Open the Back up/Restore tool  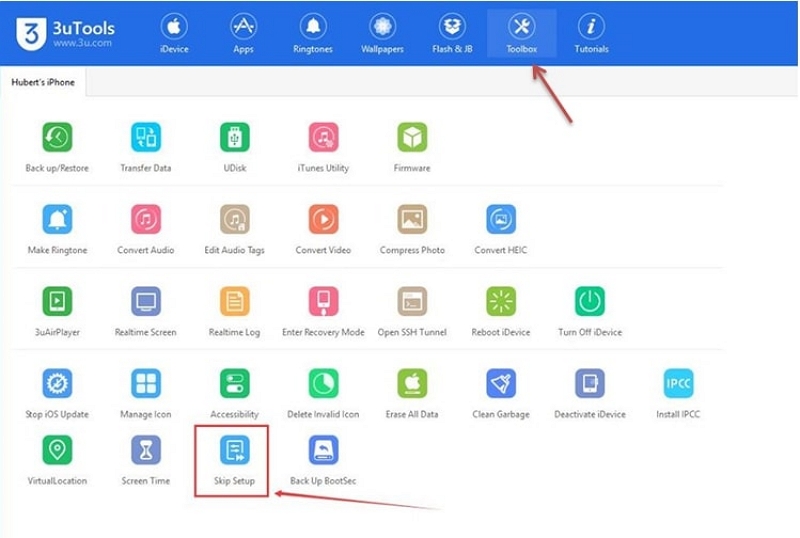point(57,138)
